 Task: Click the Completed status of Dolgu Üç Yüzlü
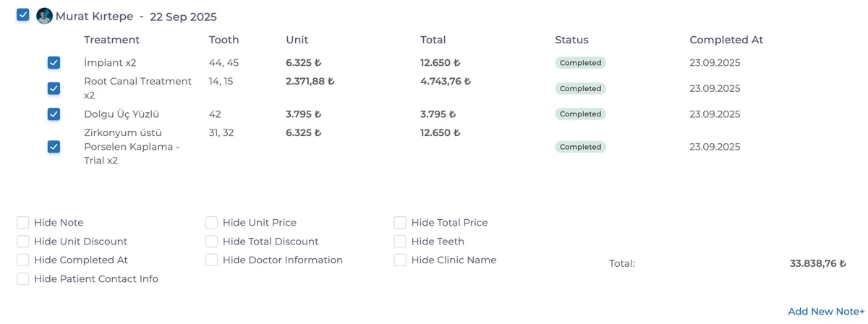tap(580, 114)
